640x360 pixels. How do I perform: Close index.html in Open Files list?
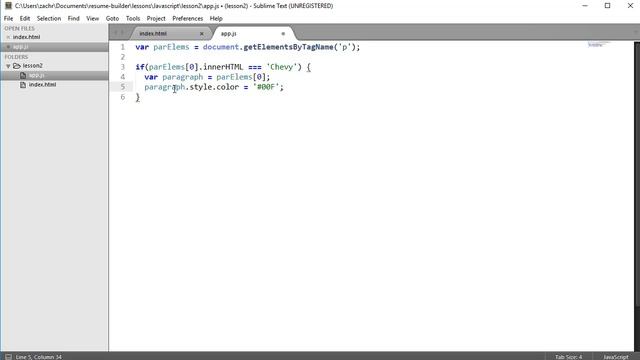pyautogui.click(x=8, y=37)
